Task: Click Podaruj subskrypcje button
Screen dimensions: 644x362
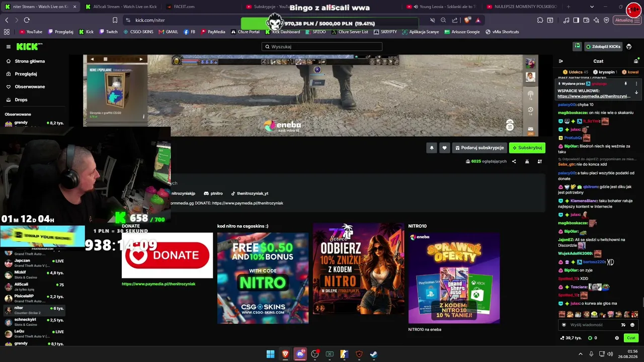Action: [479, 148]
